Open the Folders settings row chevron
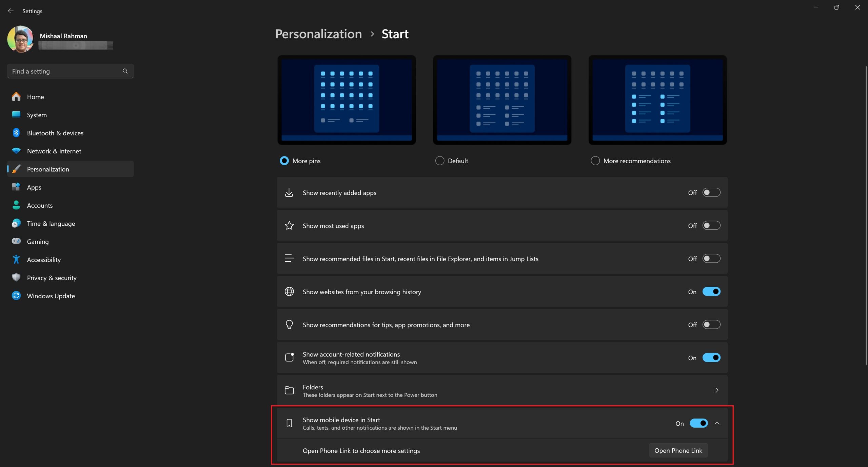Image resolution: width=868 pixels, height=467 pixels. pyautogui.click(x=717, y=390)
